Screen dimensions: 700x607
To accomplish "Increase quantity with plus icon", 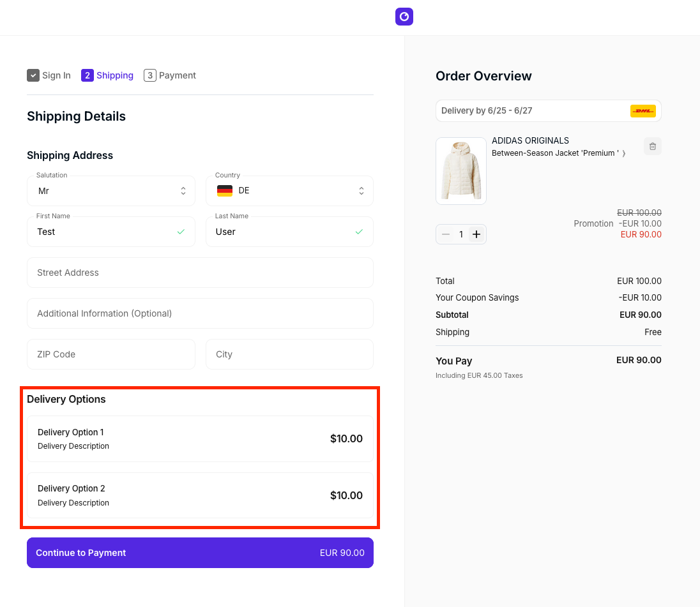I will 476,234.
